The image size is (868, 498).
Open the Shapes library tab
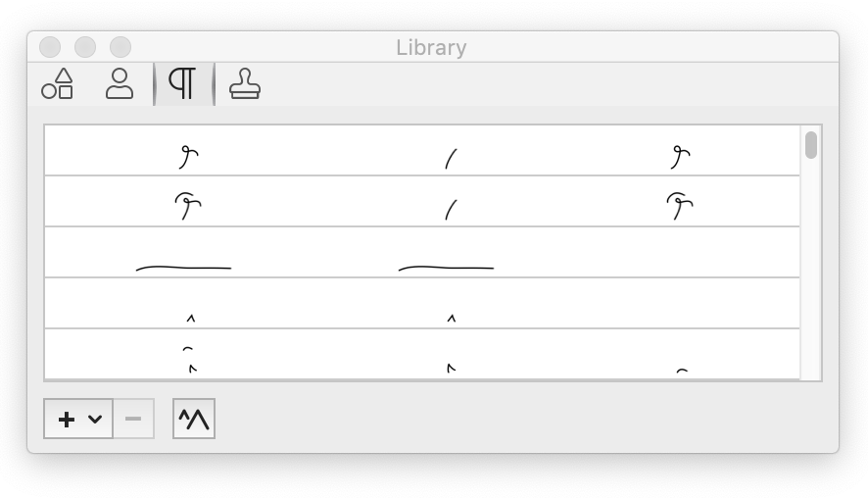coord(58,84)
